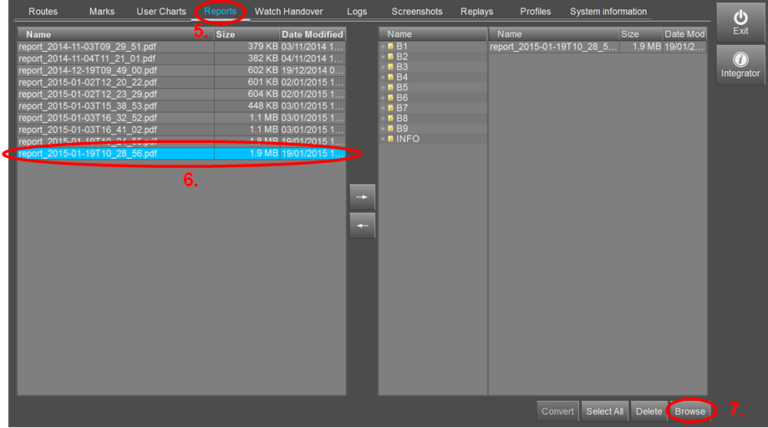The height and width of the screenshot is (428, 768).
Task: Sort left list by Date Modified header
Action: tap(312, 34)
